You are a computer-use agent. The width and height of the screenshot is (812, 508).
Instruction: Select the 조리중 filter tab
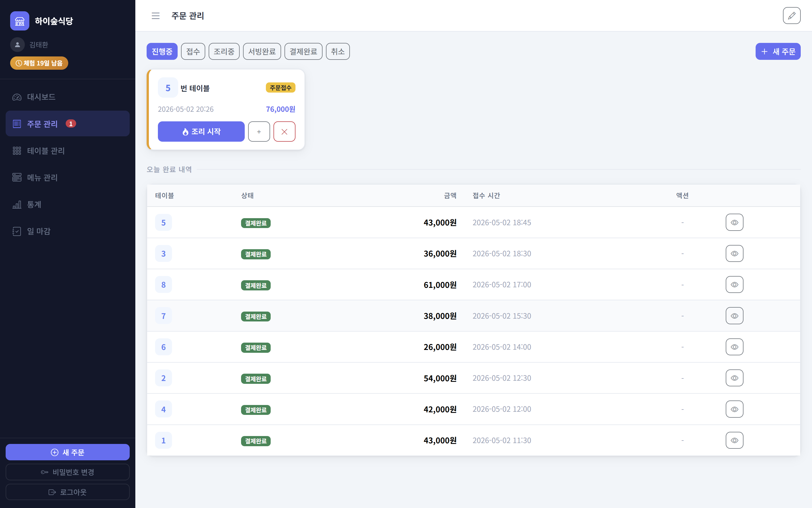point(224,51)
